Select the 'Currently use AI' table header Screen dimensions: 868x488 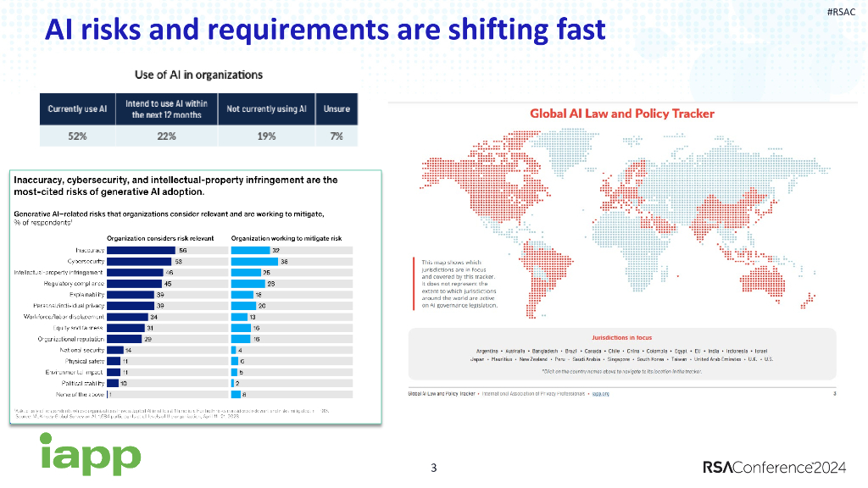pos(77,109)
